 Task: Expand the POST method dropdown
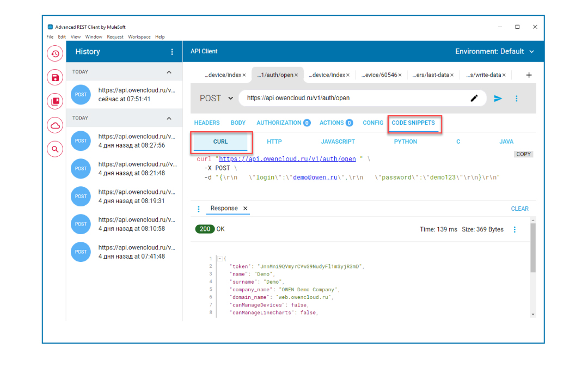[x=216, y=99]
